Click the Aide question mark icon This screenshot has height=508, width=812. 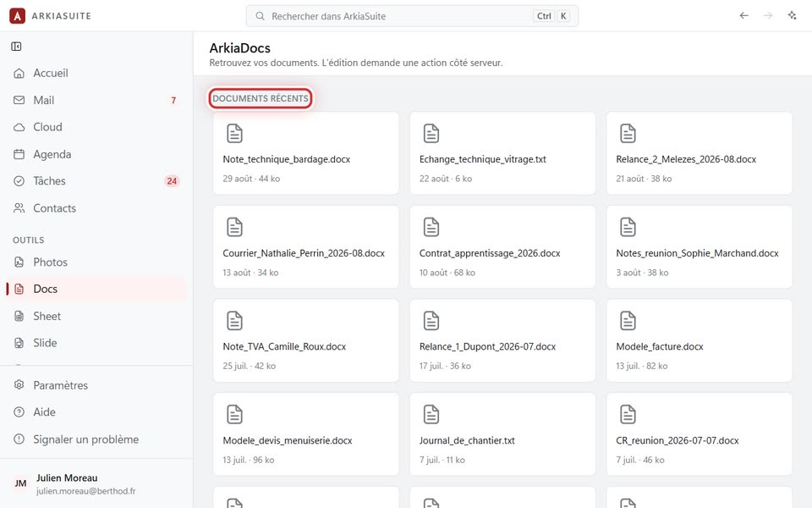pyautogui.click(x=19, y=412)
